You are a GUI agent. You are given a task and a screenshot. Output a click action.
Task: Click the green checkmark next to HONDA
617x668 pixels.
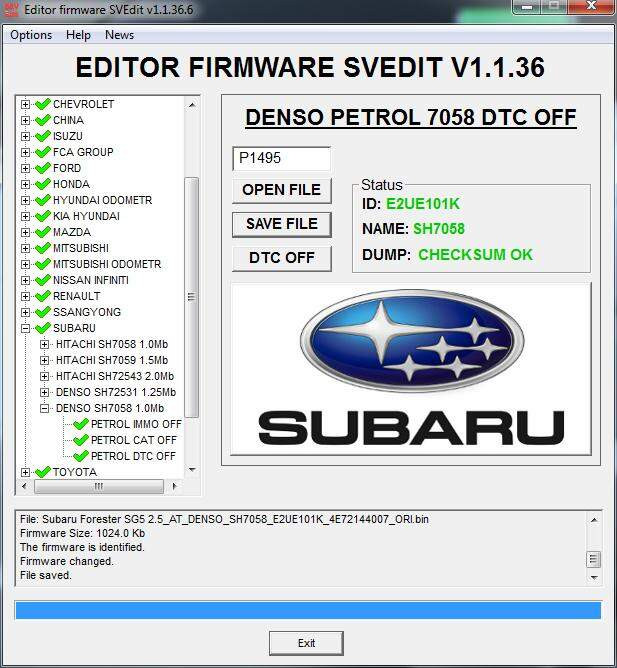click(x=43, y=184)
